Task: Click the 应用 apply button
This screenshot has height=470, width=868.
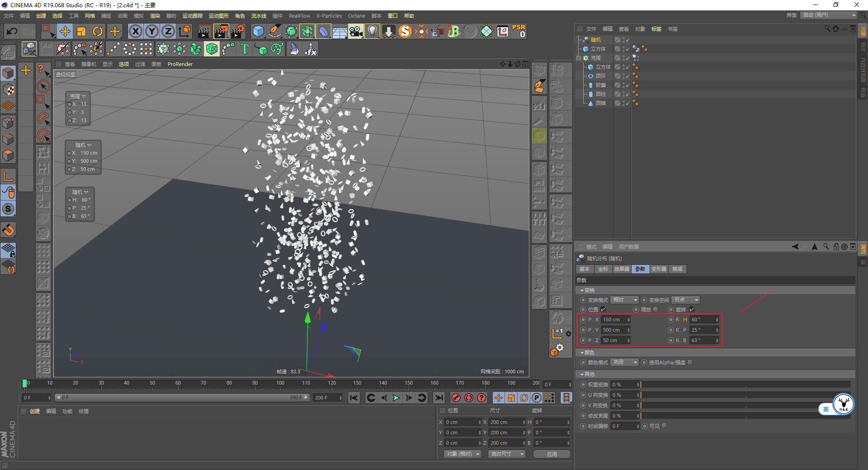Action: [x=552, y=454]
